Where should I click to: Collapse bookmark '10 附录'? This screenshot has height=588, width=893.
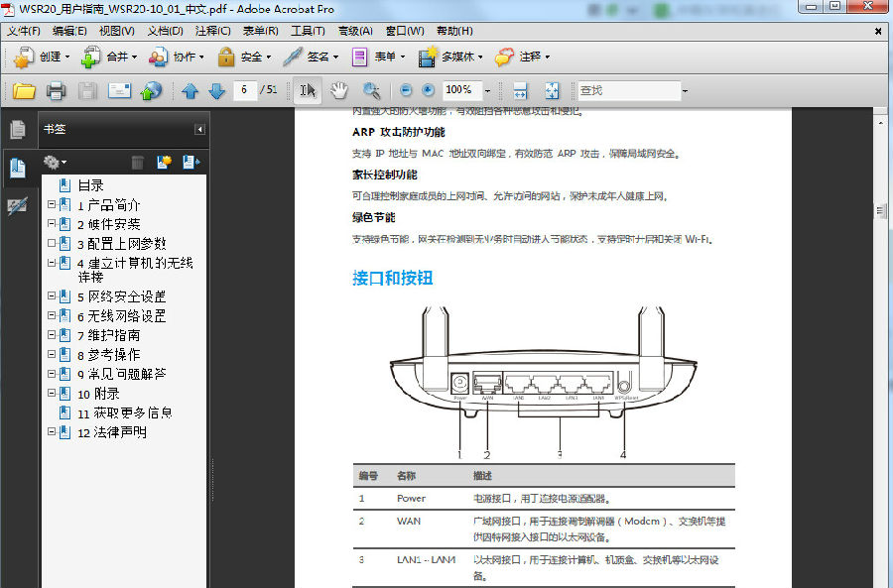point(52,393)
